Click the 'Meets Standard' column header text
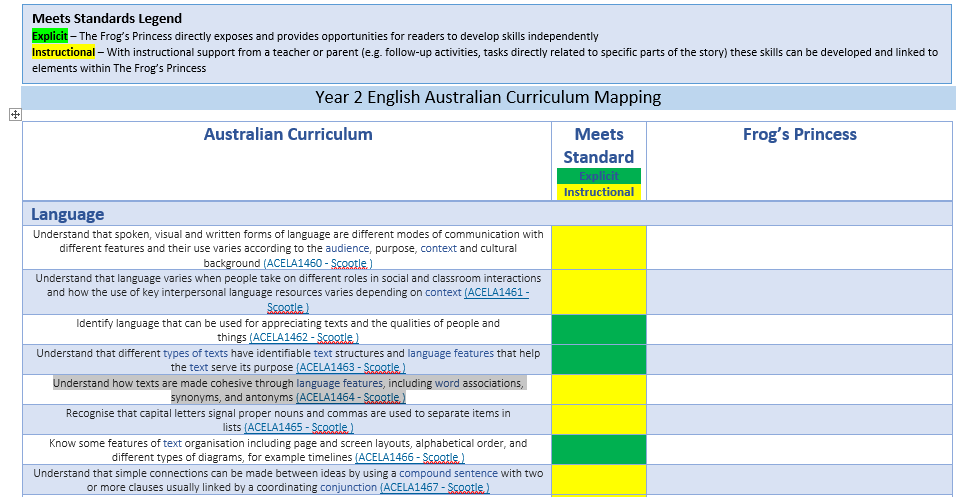Screen dimensions: 973x497 click(599, 145)
